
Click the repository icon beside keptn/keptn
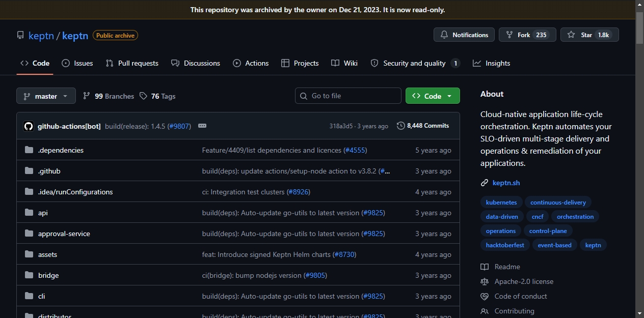(20, 36)
